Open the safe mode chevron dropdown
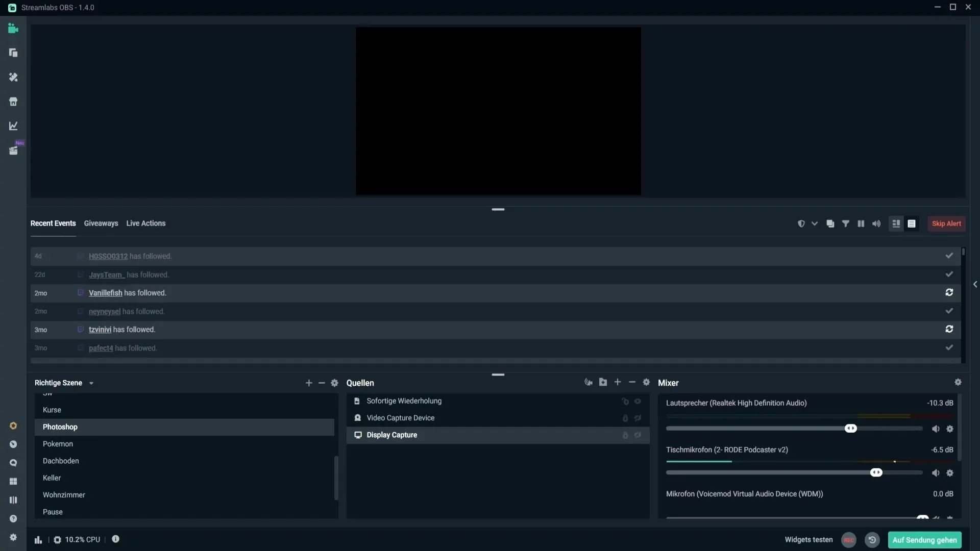Screen dimensions: 980x551 click(815, 224)
